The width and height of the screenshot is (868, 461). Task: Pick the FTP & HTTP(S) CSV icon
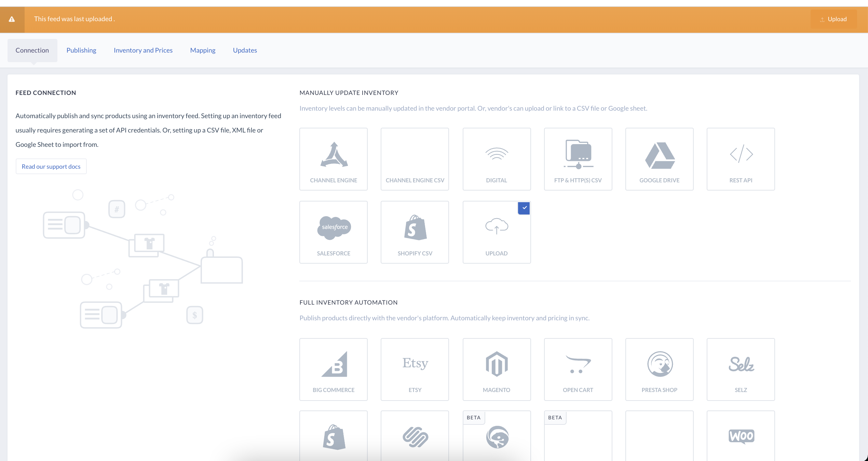click(578, 154)
